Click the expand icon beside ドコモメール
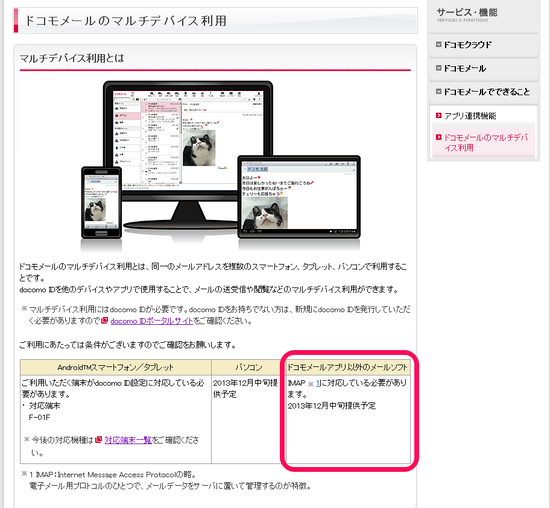Viewport: 550px width, 508px height. [x=438, y=68]
